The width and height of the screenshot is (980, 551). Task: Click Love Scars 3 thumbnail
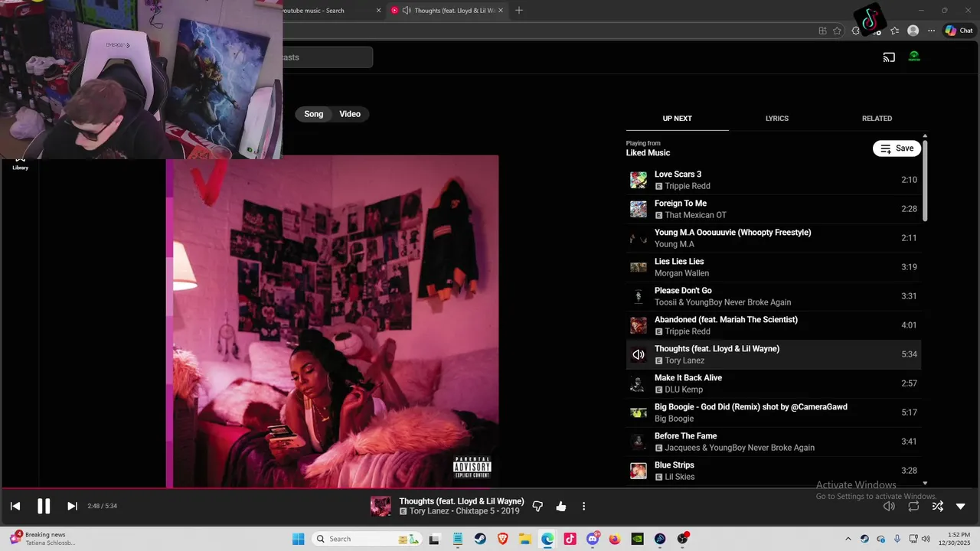click(x=638, y=180)
